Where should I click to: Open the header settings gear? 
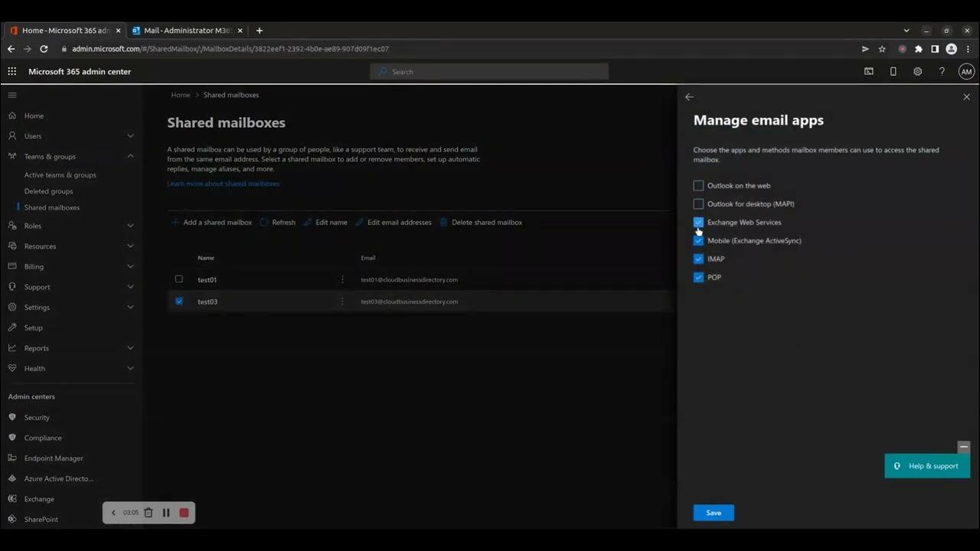pos(917,71)
